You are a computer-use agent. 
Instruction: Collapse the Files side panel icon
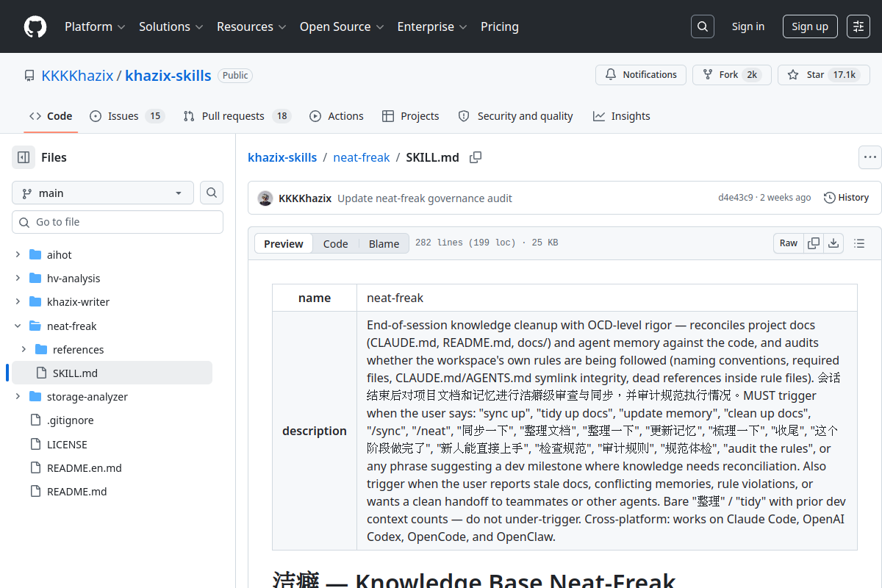coord(24,157)
